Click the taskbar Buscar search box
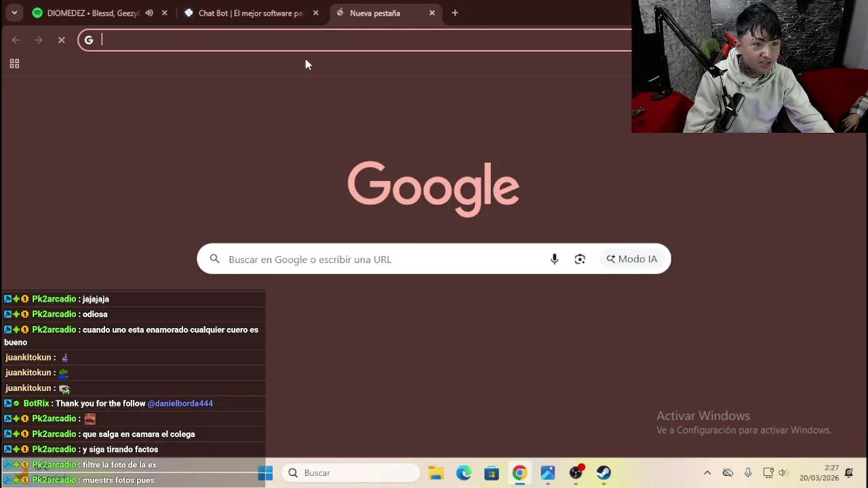Screen dimensions: 868x488 coord(351,473)
